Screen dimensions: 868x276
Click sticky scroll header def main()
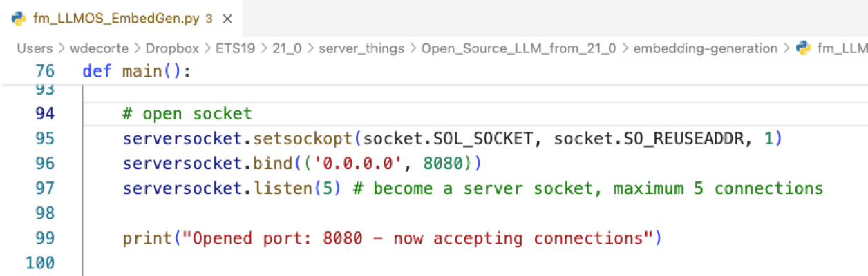click(135, 71)
